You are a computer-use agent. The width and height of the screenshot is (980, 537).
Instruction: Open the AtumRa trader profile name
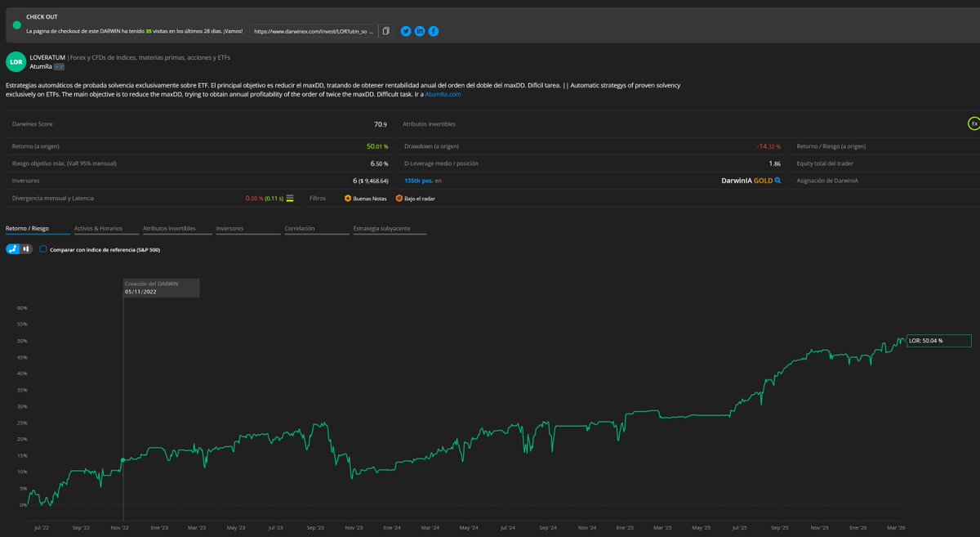click(x=39, y=66)
